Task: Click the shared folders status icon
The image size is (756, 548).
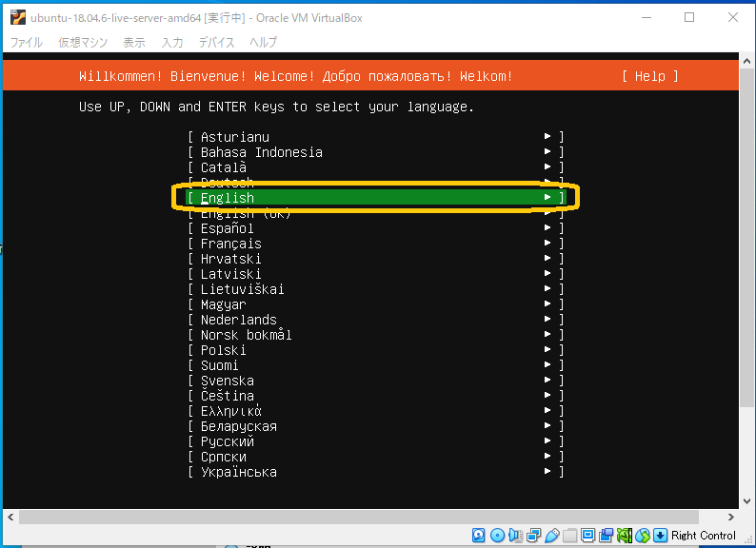Action: 570,536
